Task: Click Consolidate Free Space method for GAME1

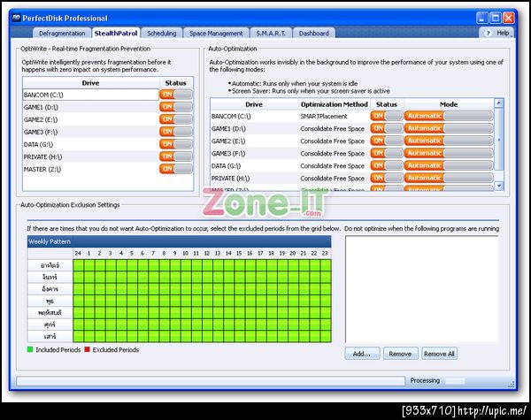Action: [332, 128]
